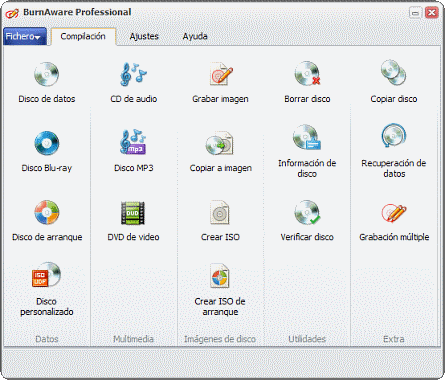The height and width of the screenshot is (380, 445).
Task: Create a Disco MP3 compilation
Action: point(133,152)
